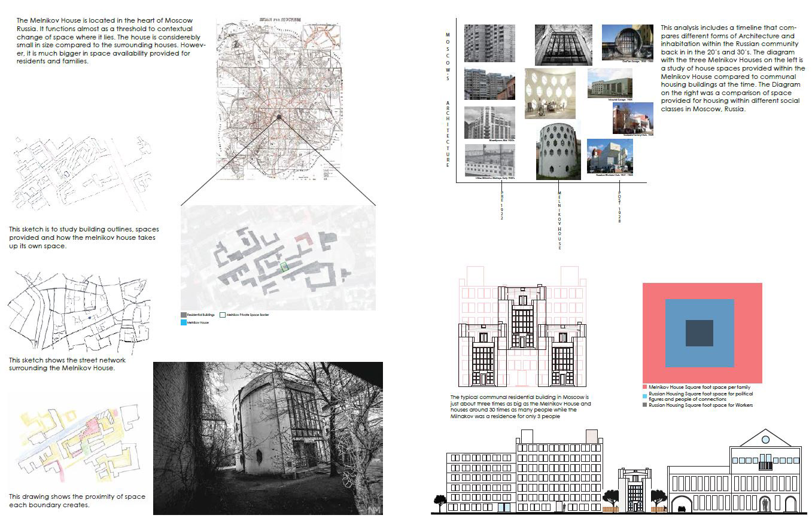Viewport: 812px width, 521px height.
Task: Click the Intourist Garage 1933 photo
Action: (x=610, y=83)
